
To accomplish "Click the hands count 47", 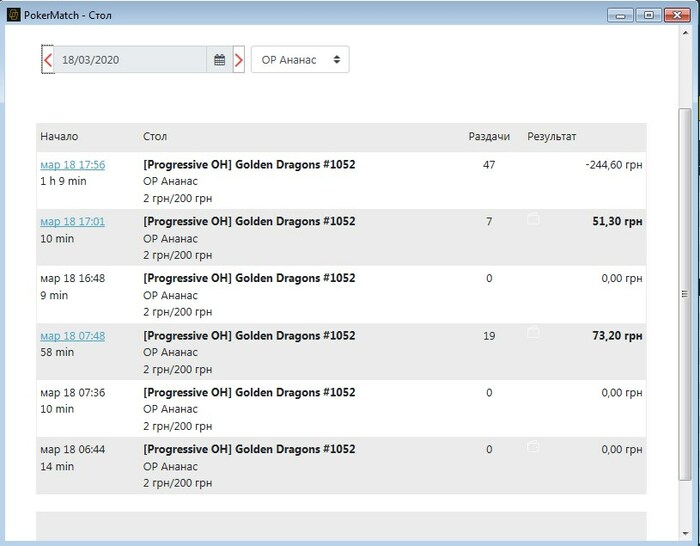I will click(x=489, y=165).
